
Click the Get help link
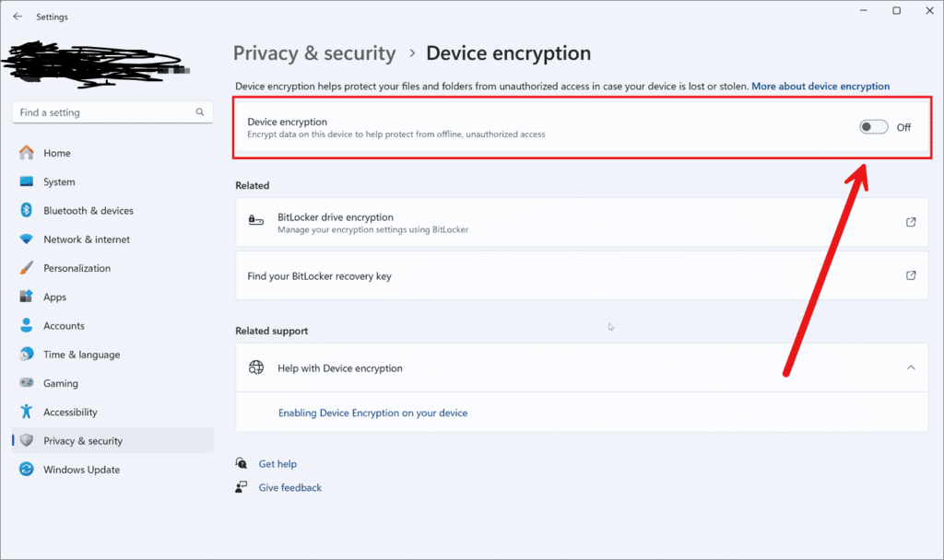(277, 464)
